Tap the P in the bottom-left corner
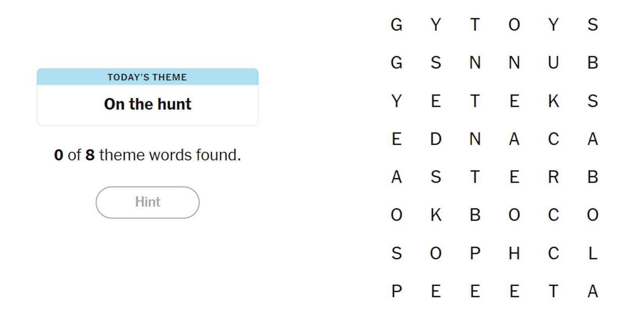 (396, 291)
